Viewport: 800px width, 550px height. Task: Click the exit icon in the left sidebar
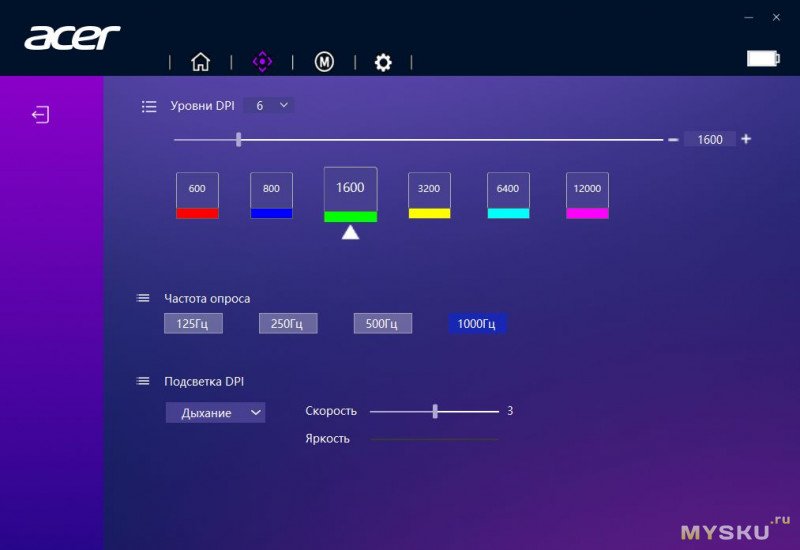pyautogui.click(x=40, y=115)
